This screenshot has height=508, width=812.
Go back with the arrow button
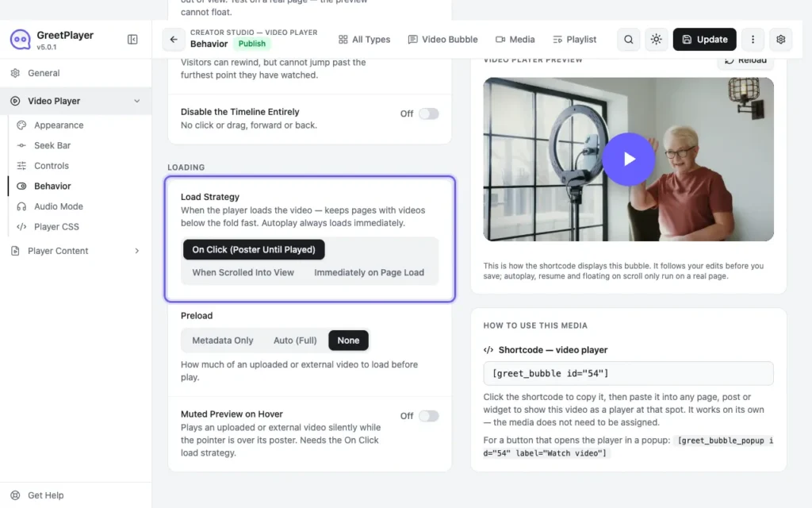pos(174,40)
